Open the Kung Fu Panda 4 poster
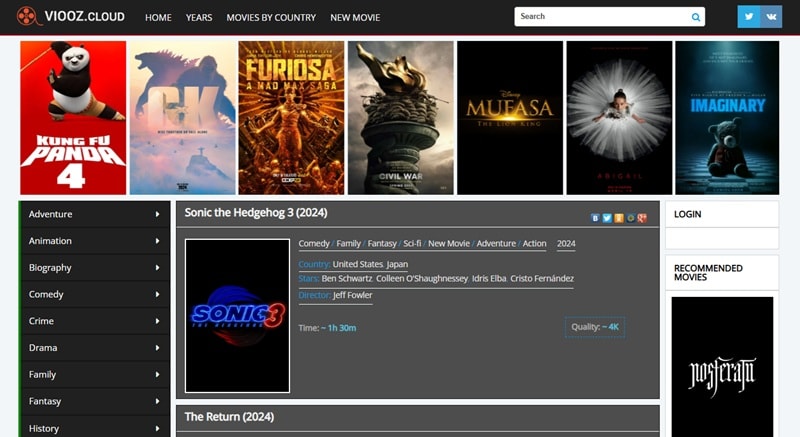Screen dimensions: 800x437 click(x=73, y=118)
